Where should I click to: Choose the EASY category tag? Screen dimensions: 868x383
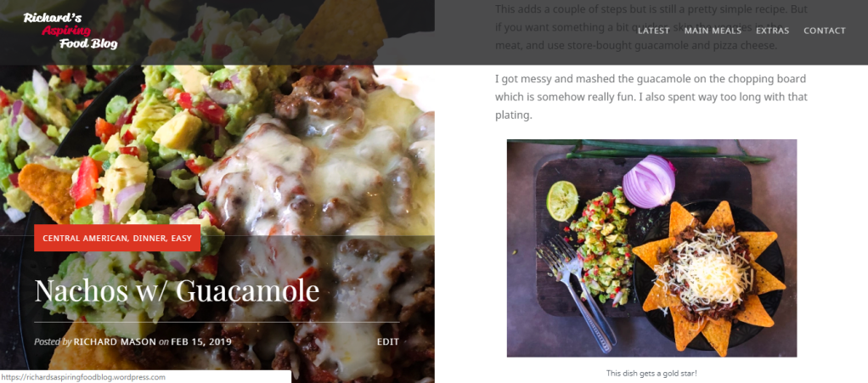181,239
